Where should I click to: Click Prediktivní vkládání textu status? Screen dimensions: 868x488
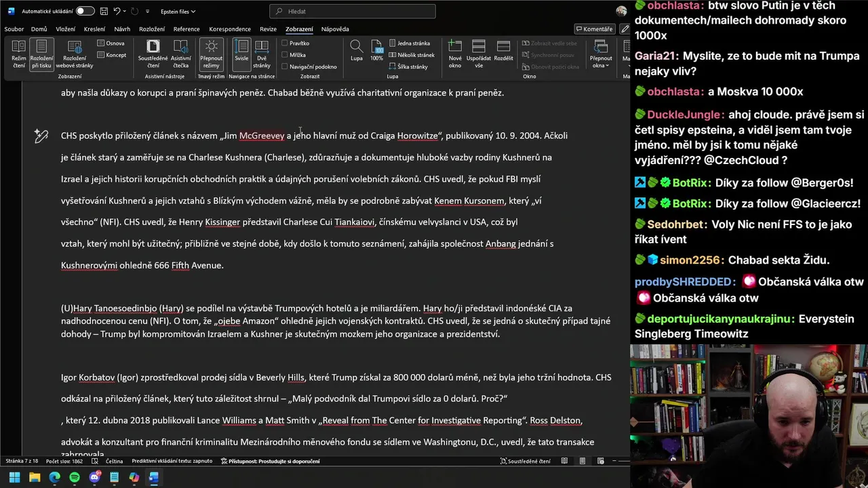[x=172, y=461]
